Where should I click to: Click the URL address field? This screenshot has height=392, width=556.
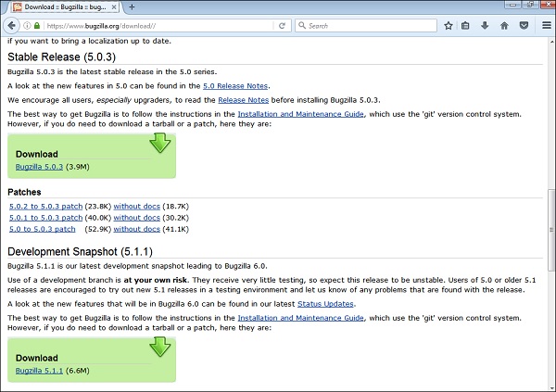[x=159, y=26]
